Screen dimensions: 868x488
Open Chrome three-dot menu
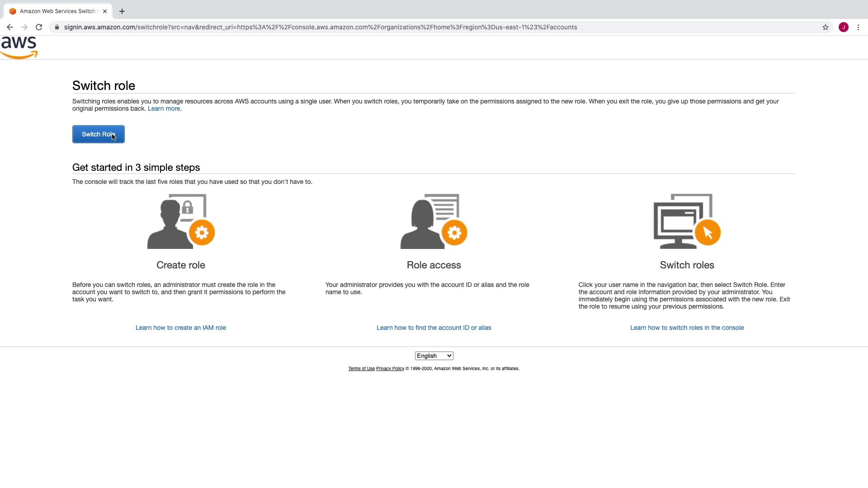point(858,27)
